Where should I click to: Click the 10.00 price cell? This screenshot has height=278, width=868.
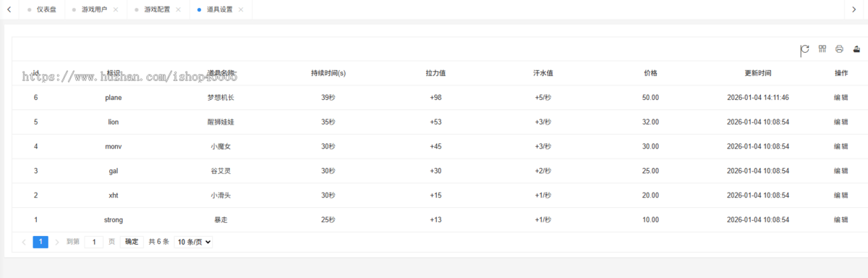[650, 219]
